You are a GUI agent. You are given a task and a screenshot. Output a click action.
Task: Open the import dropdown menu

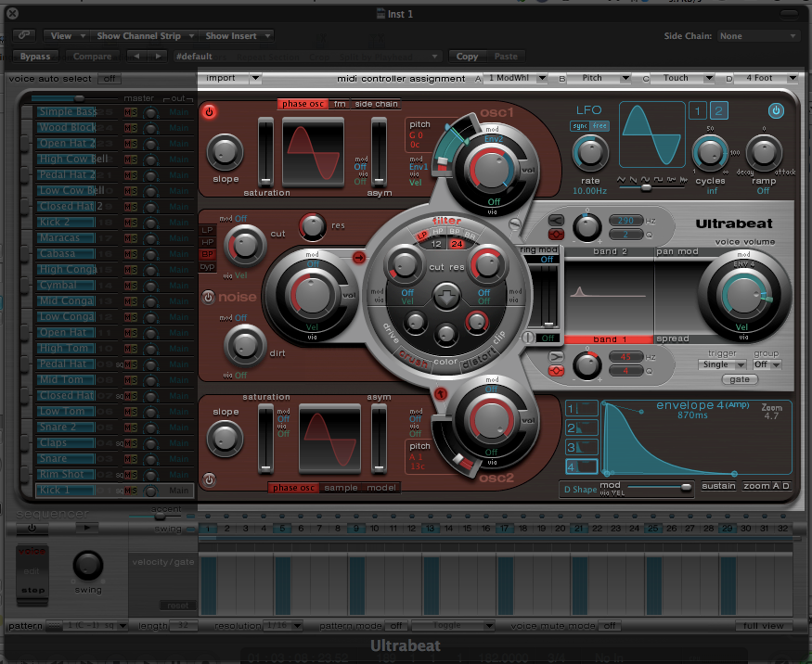[x=230, y=78]
